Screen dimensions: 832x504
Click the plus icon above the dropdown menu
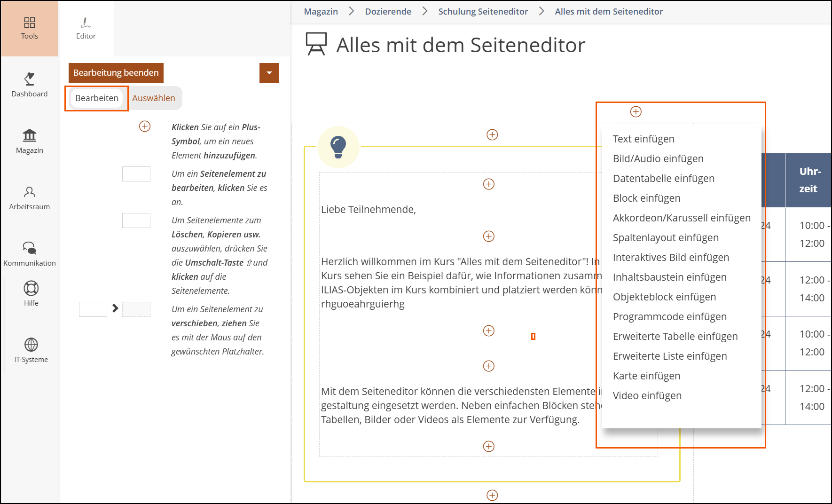click(x=636, y=111)
